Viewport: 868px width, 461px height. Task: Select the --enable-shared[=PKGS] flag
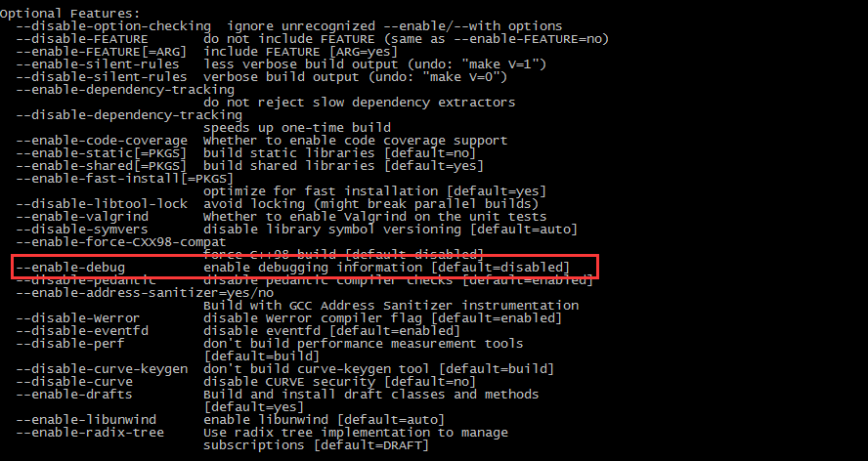[x=98, y=165]
